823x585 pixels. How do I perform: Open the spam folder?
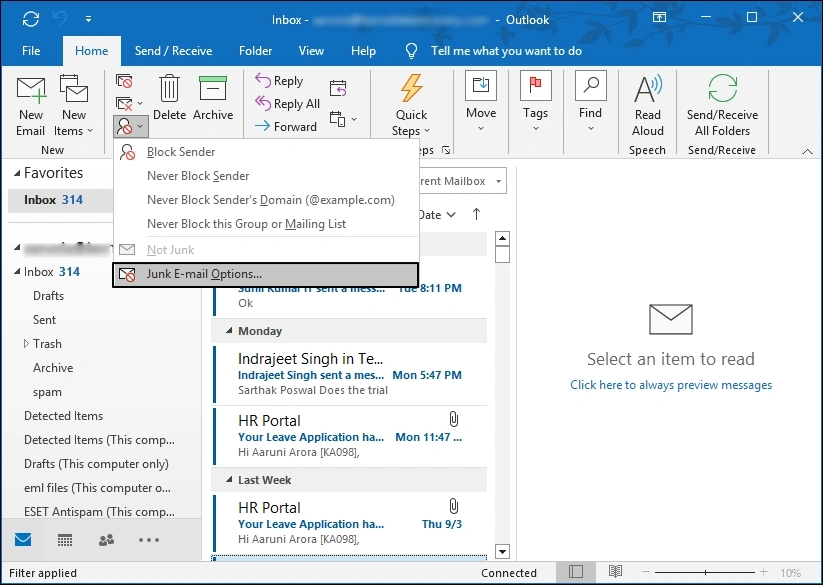coord(47,392)
